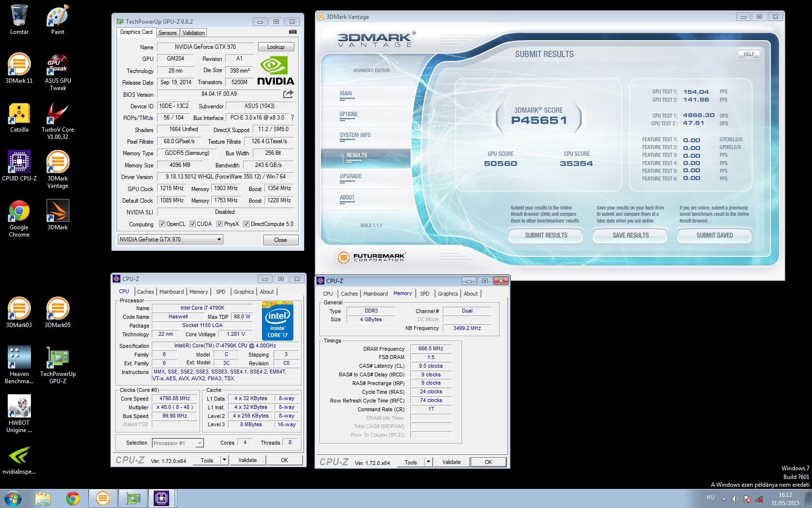Open Mainboard tab in the left CPU-Z window

172,292
